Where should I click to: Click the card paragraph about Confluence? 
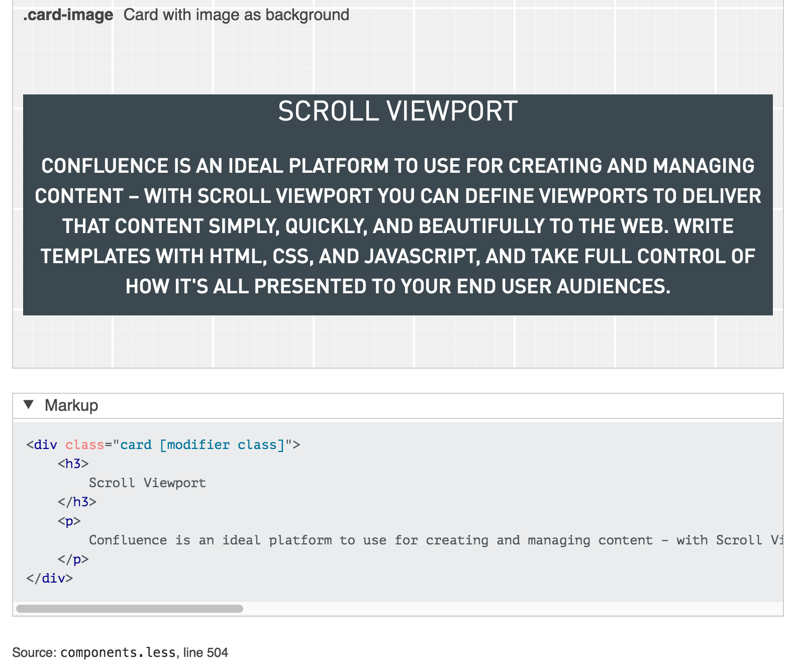398,226
